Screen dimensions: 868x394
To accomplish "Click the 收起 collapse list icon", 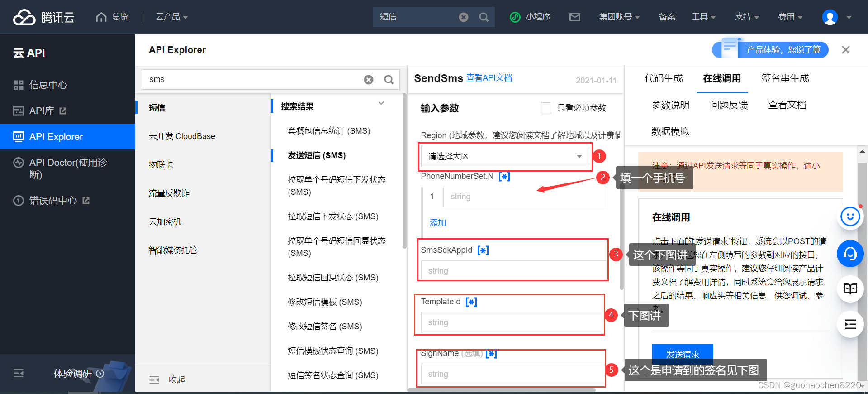I will tap(154, 380).
